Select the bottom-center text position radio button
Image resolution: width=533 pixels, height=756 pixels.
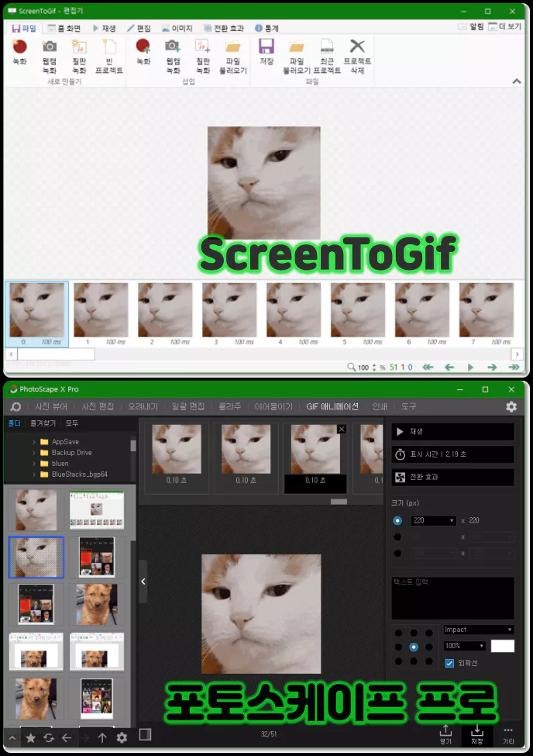click(x=414, y=661)
